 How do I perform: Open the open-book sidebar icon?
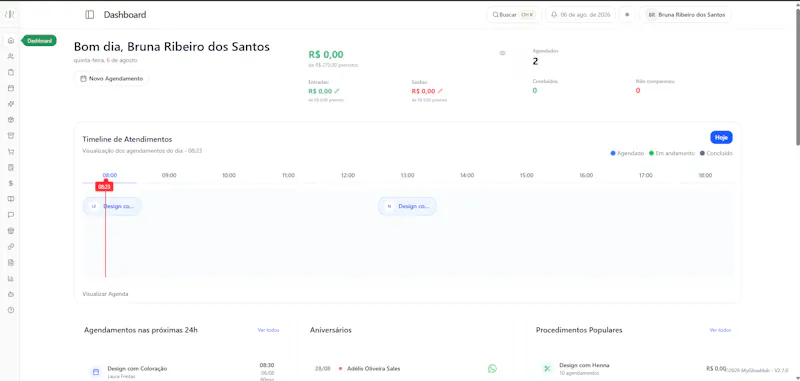(11, 199)
